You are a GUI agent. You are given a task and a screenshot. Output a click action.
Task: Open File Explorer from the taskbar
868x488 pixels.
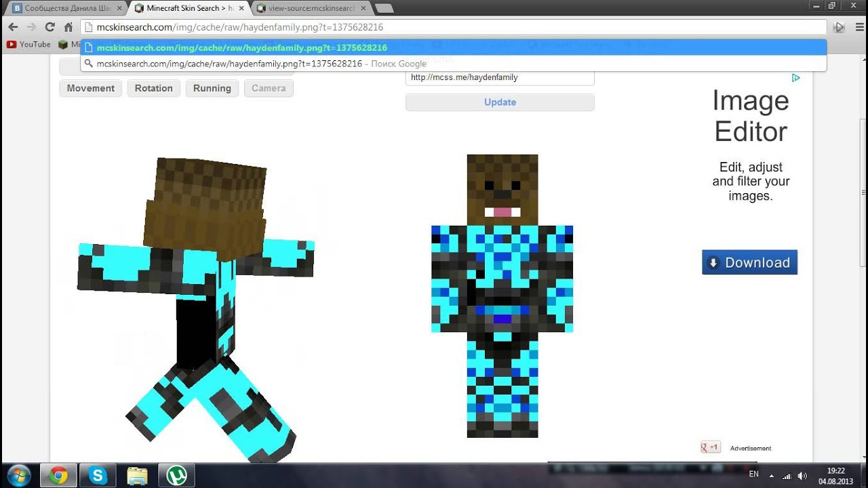[137, 475]
